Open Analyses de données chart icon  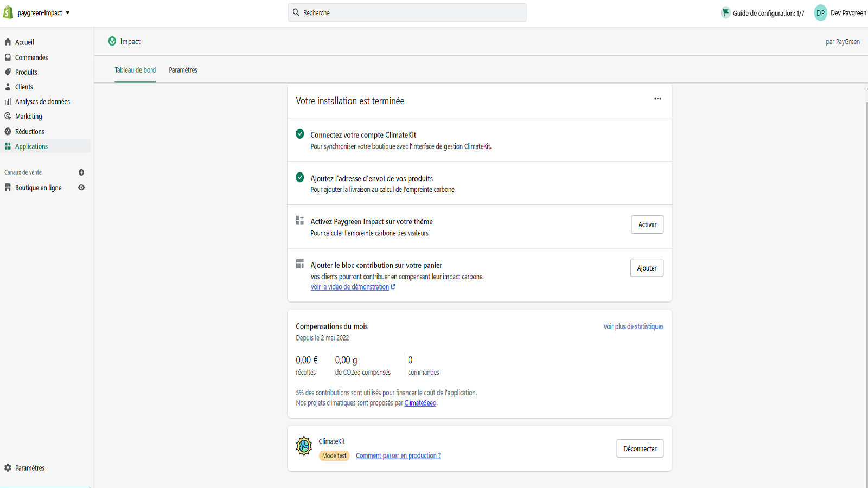pos(8,102)
